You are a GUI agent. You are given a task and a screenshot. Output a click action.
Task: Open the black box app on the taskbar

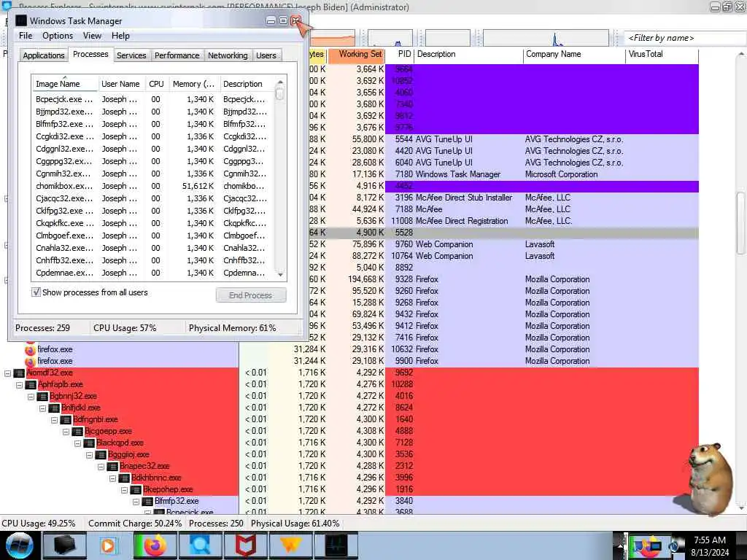click(x=64, y=545)
